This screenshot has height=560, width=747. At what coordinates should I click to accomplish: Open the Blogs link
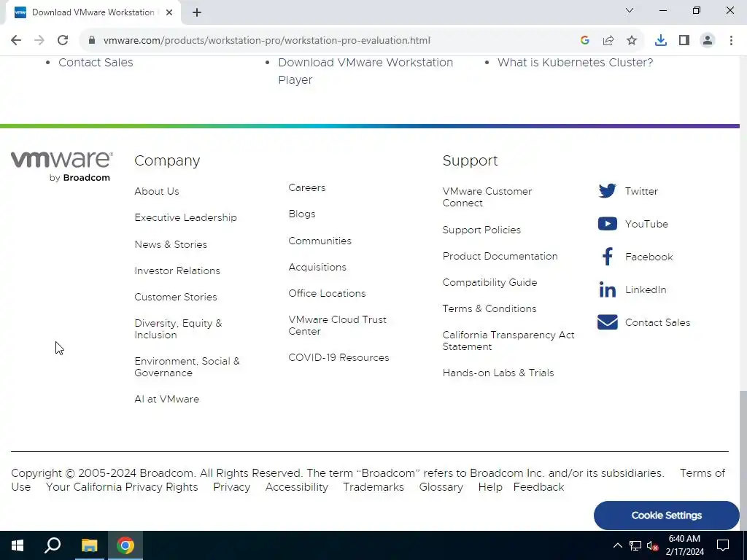302,214
